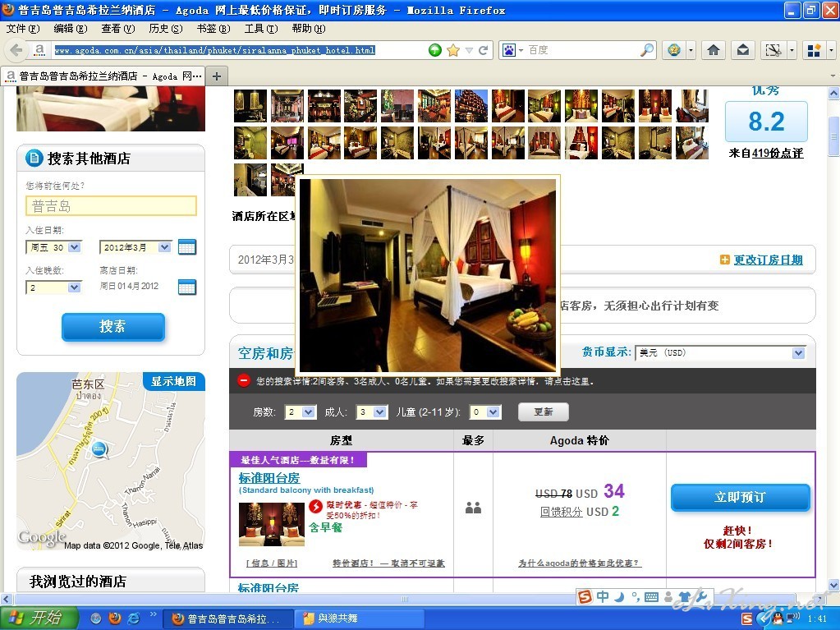Click the 为什么agoda的价格如此优惠 link
The height and width of the screenshot is (630, 840).
coord(580,563)
